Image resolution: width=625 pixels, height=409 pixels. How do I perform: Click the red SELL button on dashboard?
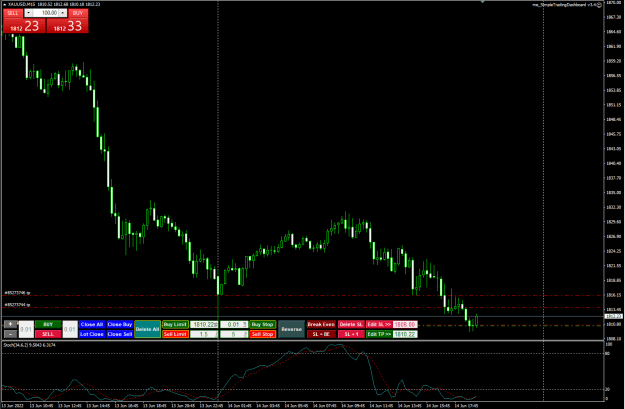48,334
